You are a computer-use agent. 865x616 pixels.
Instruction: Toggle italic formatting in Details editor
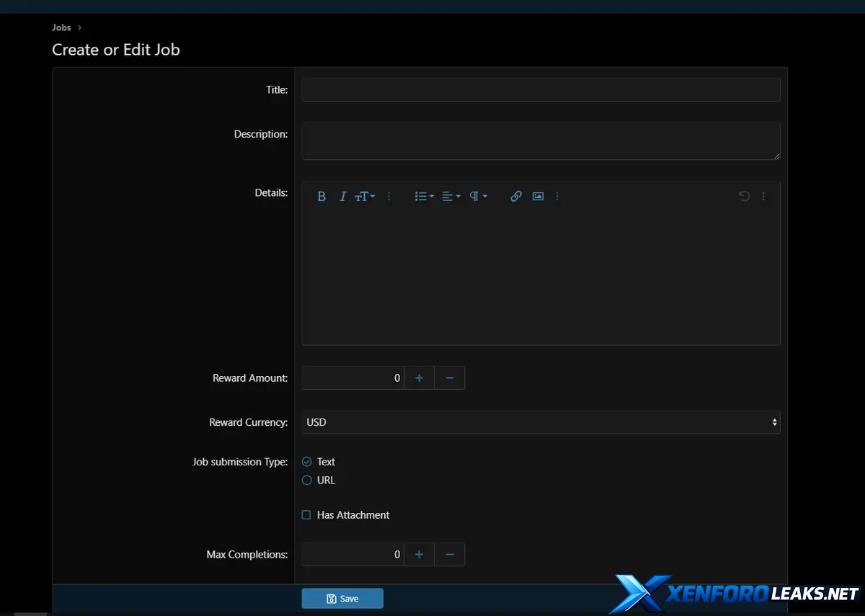coord(343,197)
